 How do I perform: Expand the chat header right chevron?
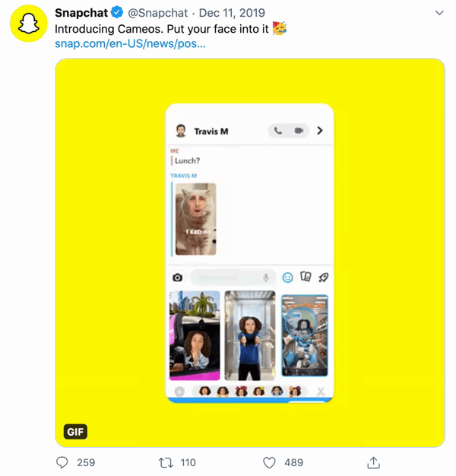(x=320, y=131)
